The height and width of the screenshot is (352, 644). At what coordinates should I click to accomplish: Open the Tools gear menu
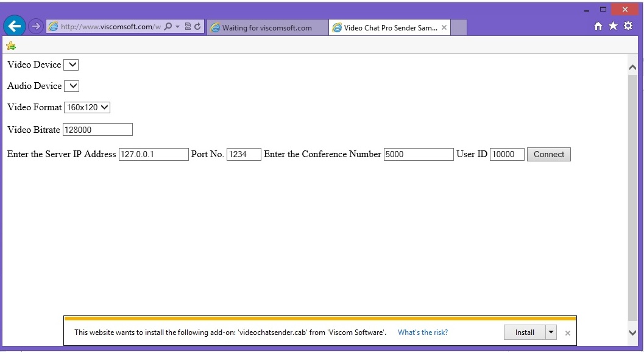click(628, 26)
